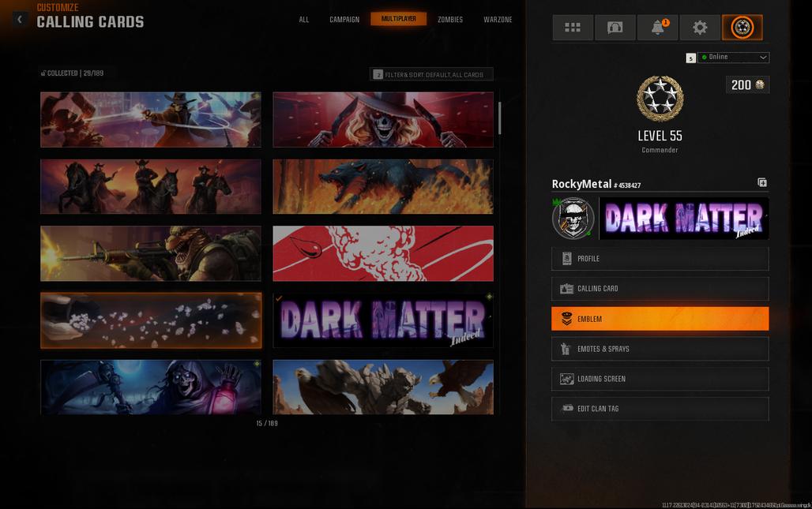Viewport: 812px width, 509px height.
Task: Open the settings gear icon
Action: [700, 28]
